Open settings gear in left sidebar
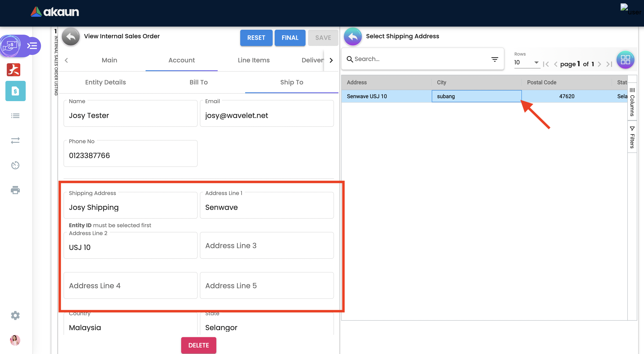Viewport: 644px width, 354px height. point(15,315)
